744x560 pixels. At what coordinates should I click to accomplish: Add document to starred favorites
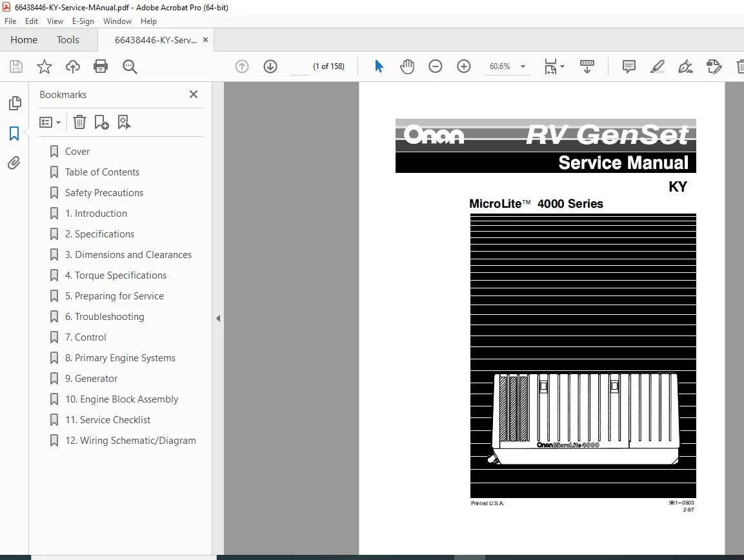click(44, 66)
